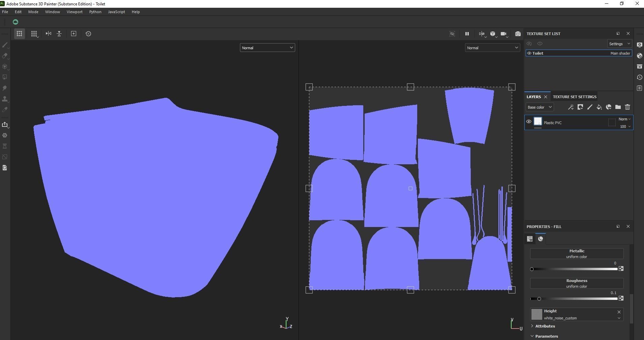This screenshot has width=644, height=340.
Task: Click the horizontal flip icon
Action: pyautogui.click(x=49, y=34)
